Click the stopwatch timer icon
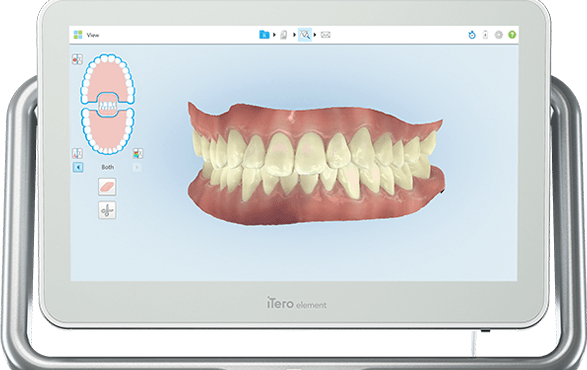Screen dimensions: 587x370 coord(472,35)
